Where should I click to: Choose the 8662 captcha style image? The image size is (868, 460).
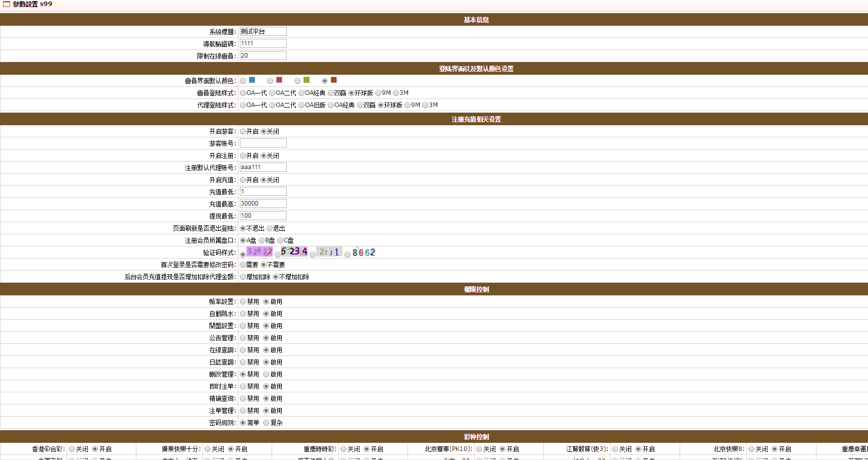(364, 252)
